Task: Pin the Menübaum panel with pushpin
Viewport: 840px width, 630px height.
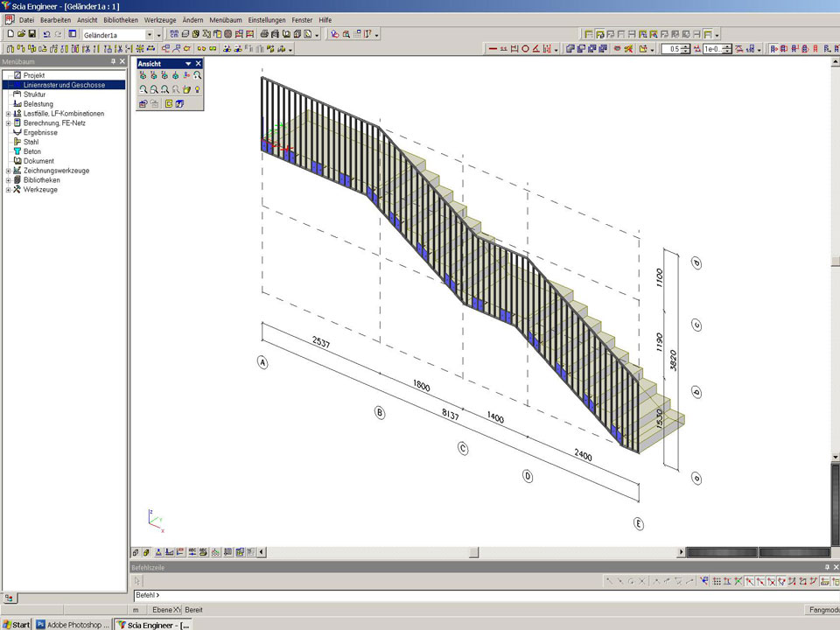Action: tap(113, 62)
